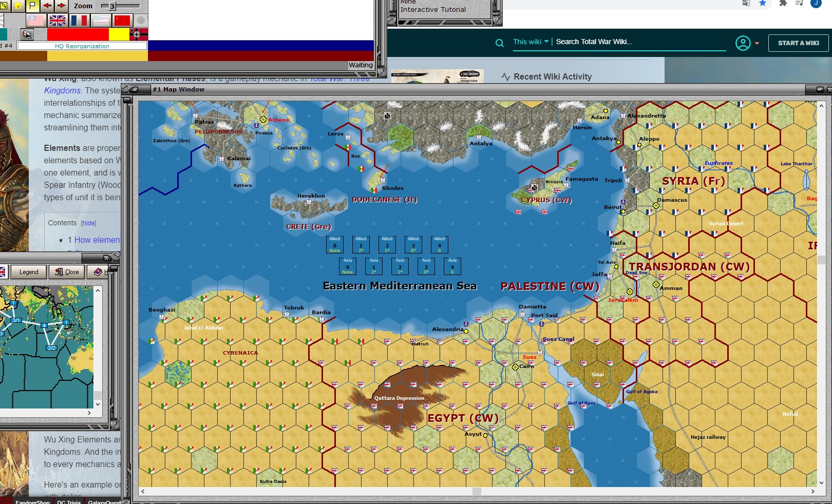Viewport: 832px width, 504px height.
Task: Open the This wiki search scope dropdown
Action: point(531,42)
